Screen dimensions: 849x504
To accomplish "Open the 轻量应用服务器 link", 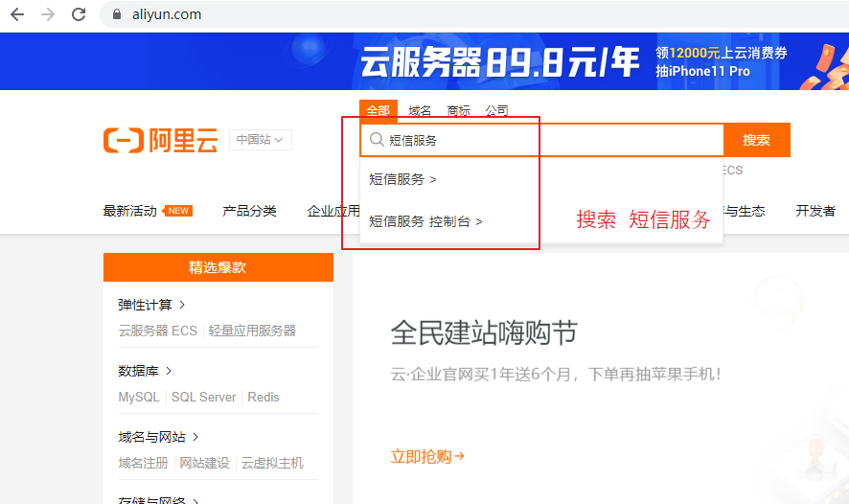I will point(252,331).
